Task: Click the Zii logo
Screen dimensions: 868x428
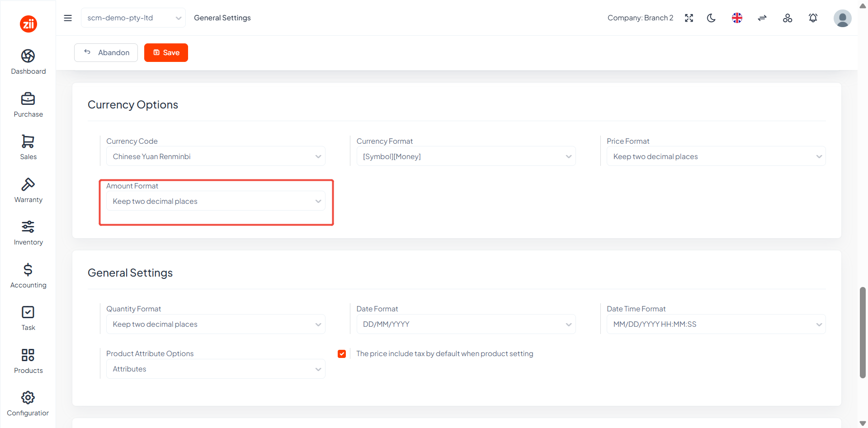Action: [28, 24]
